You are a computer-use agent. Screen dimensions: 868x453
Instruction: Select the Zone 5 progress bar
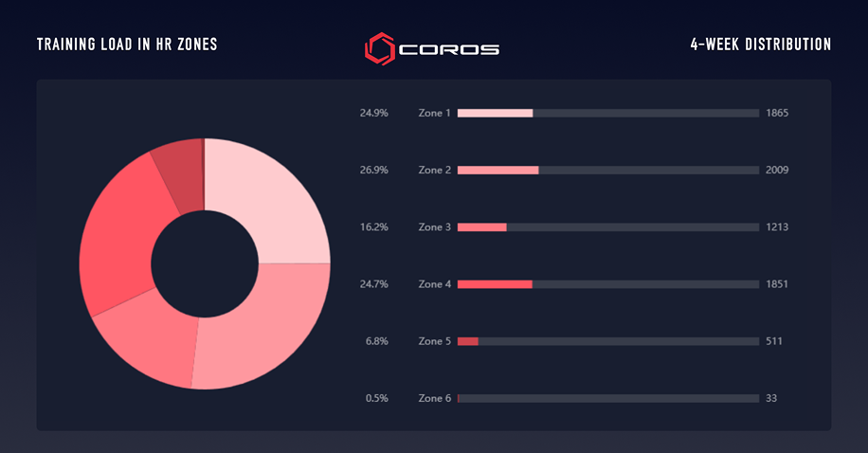pos(608,341)
